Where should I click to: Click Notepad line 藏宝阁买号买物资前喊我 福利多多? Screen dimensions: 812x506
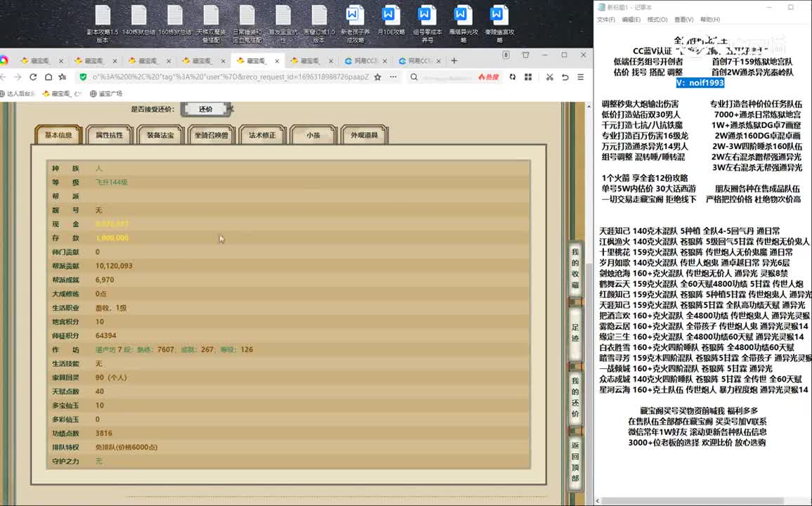699,410
